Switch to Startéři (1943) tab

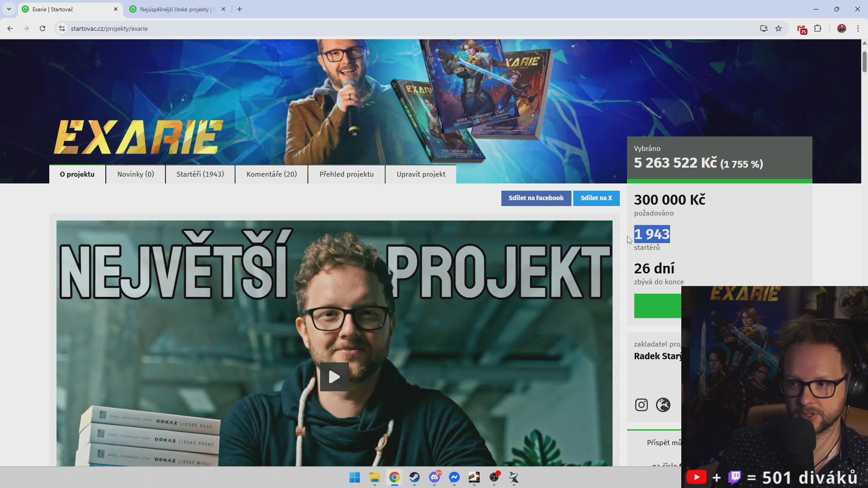click(x=200, y=174)
